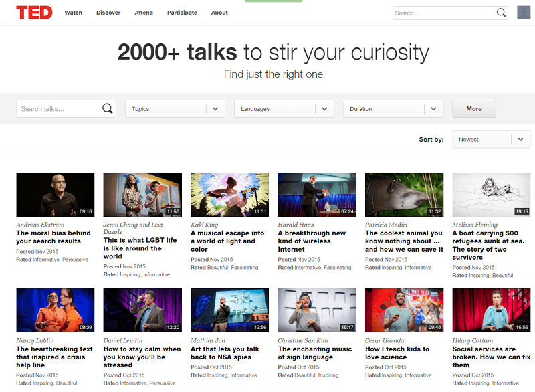Viewport: 535px width, 392px height.
Task: Open Cesar Harada talk thumbnail
Action: 405,310
